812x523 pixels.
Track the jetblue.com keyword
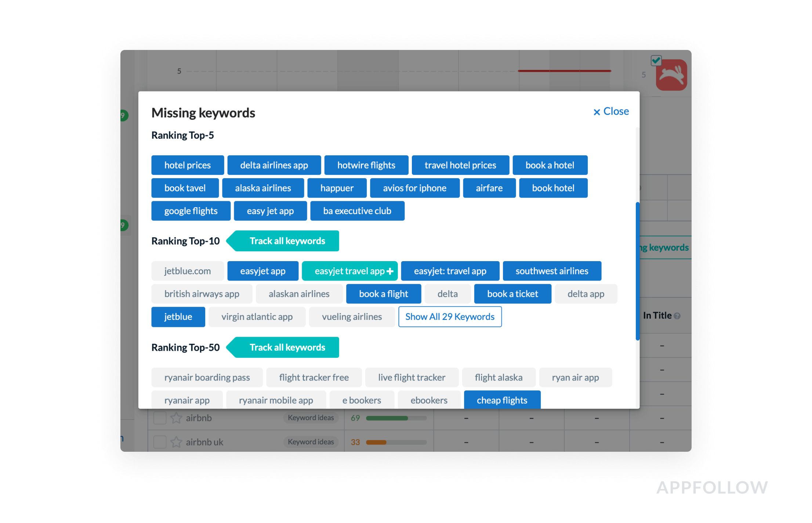click(x=188, y=271)
